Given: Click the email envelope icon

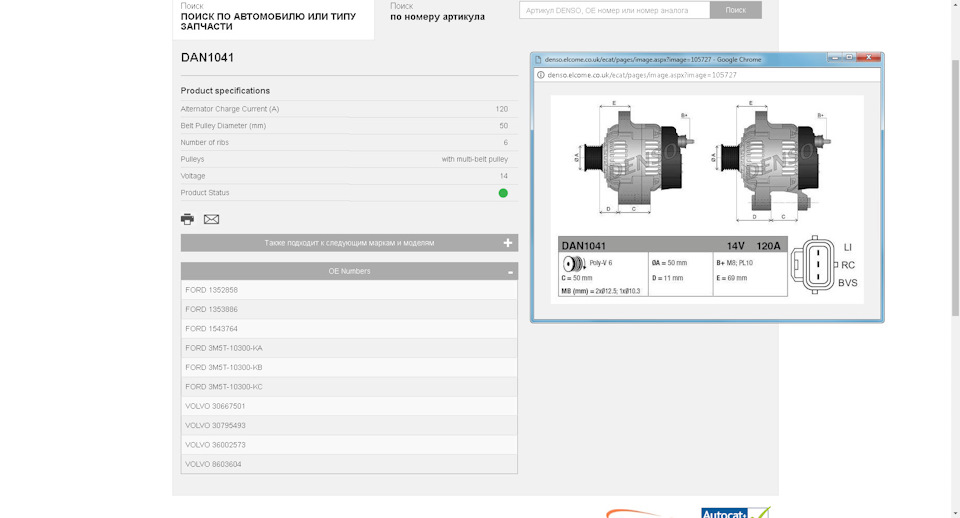Looking at the screenshot, I should coord(211,219).
